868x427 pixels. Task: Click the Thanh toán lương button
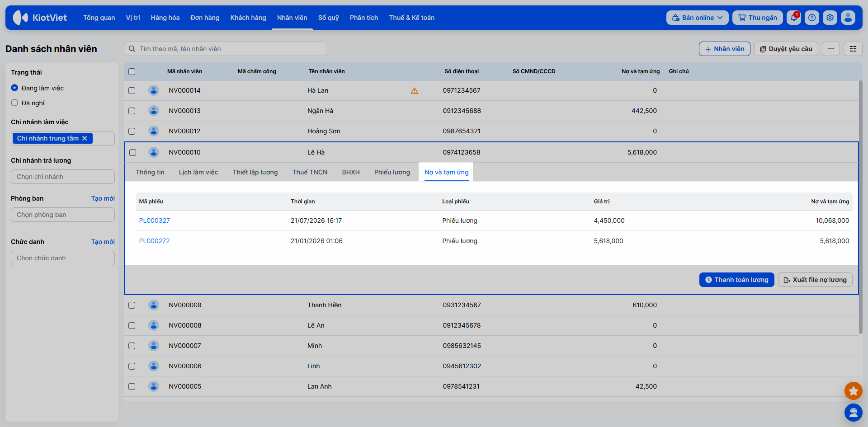coord(737,280)
